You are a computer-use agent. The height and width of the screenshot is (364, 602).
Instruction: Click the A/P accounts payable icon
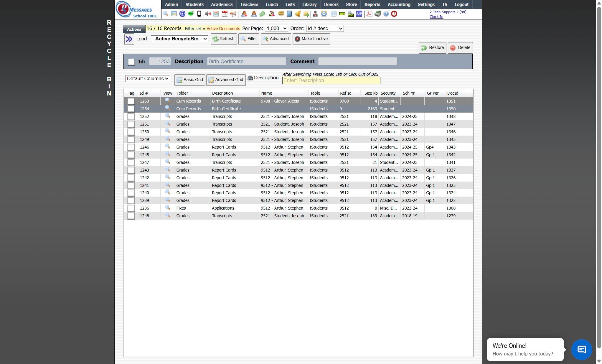tap(359, 14)
